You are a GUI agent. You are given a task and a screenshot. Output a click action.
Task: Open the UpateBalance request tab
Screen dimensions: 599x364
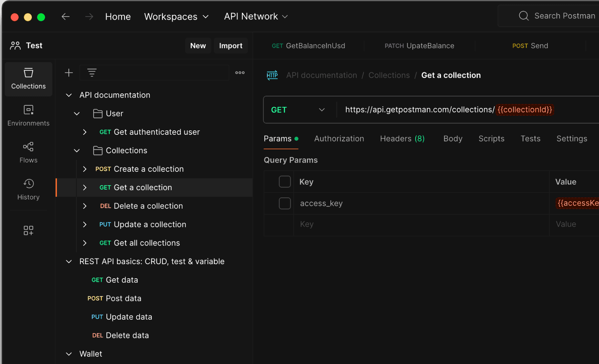point(419,46)
